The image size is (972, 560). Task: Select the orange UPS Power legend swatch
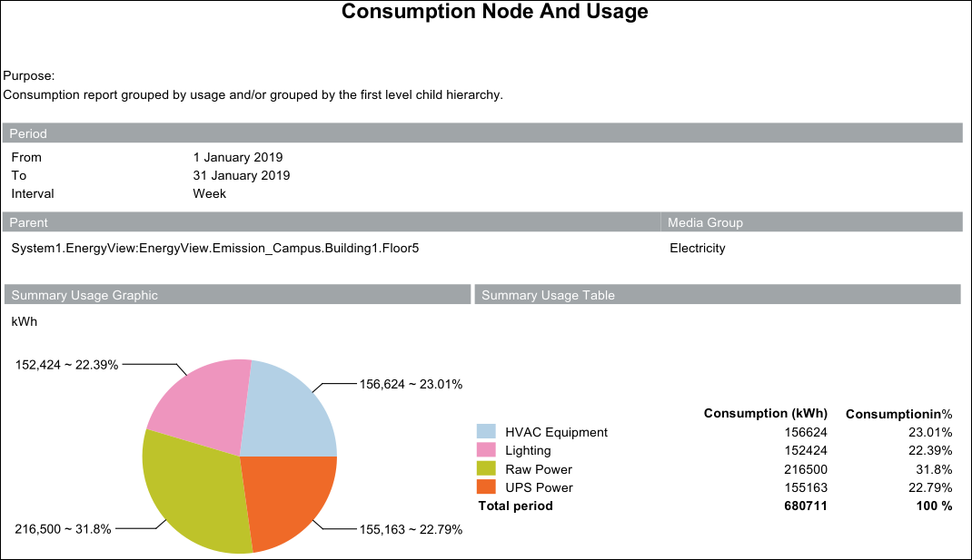[x=486, y=487]
